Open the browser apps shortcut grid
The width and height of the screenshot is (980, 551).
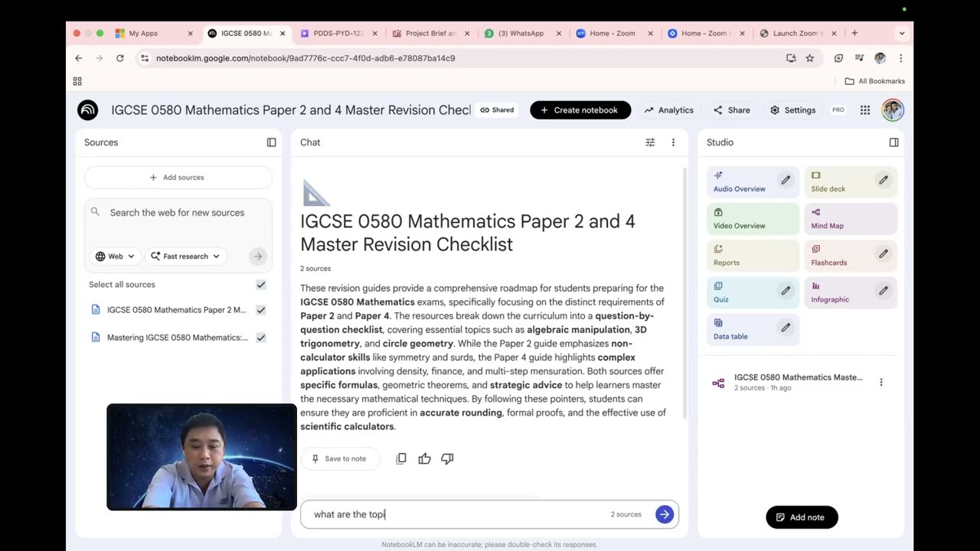[x=77, y=81]
